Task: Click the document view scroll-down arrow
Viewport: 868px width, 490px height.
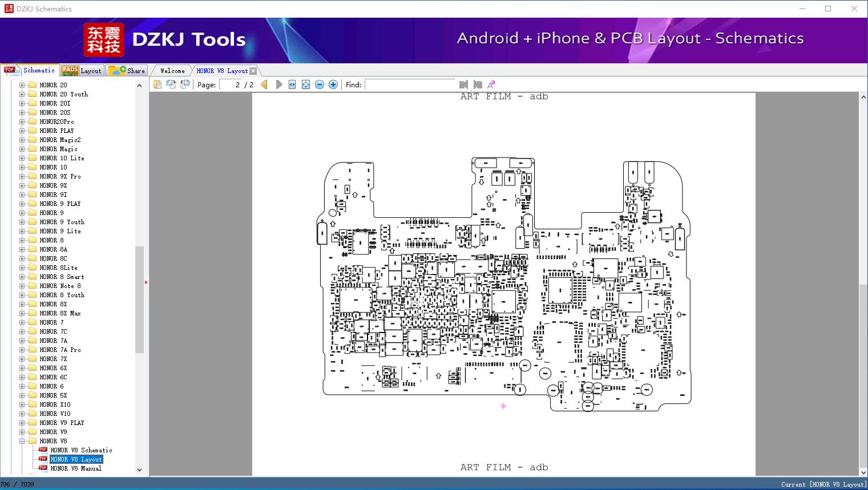Action: tap(863, 472)
